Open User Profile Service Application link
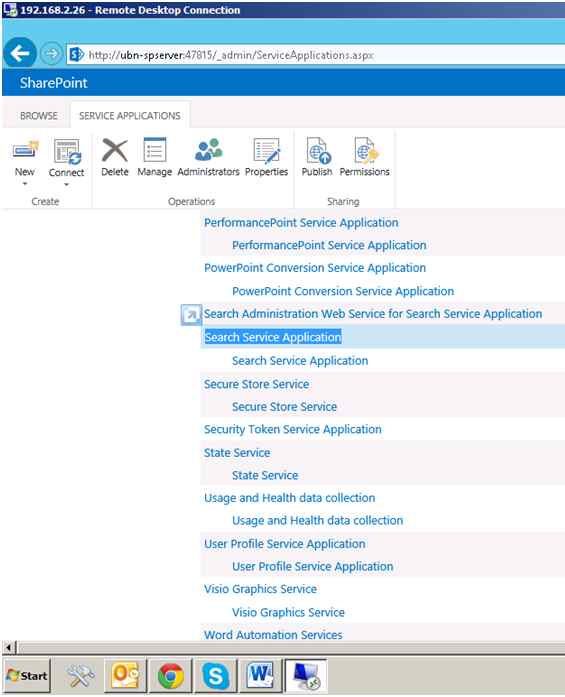 [x=285, y=544]
